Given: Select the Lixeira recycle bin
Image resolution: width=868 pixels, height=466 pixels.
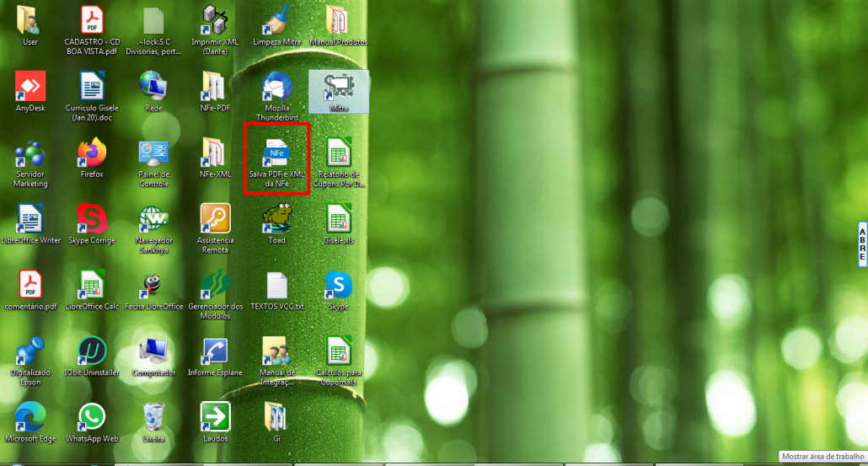Looking at the screenshot, I should [153, 416].
